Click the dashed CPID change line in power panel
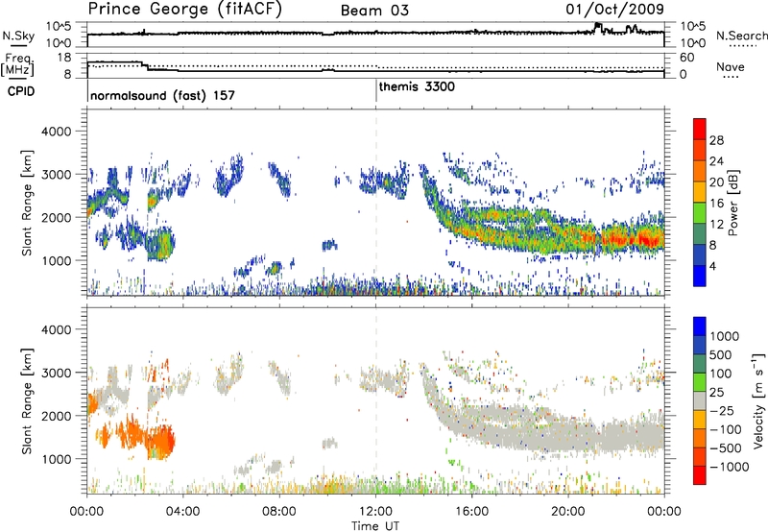768x532 pixels. [376, 203]
